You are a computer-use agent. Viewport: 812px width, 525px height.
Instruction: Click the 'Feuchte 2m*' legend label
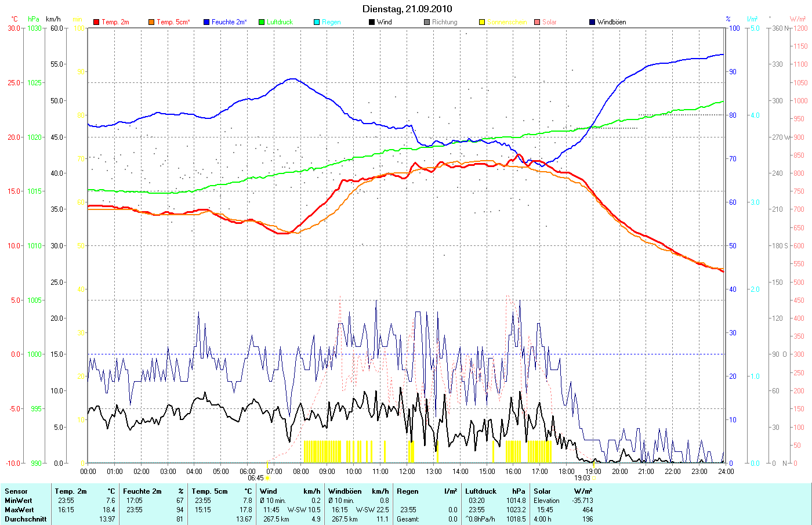pyautogui.click(x=229, y=22)
